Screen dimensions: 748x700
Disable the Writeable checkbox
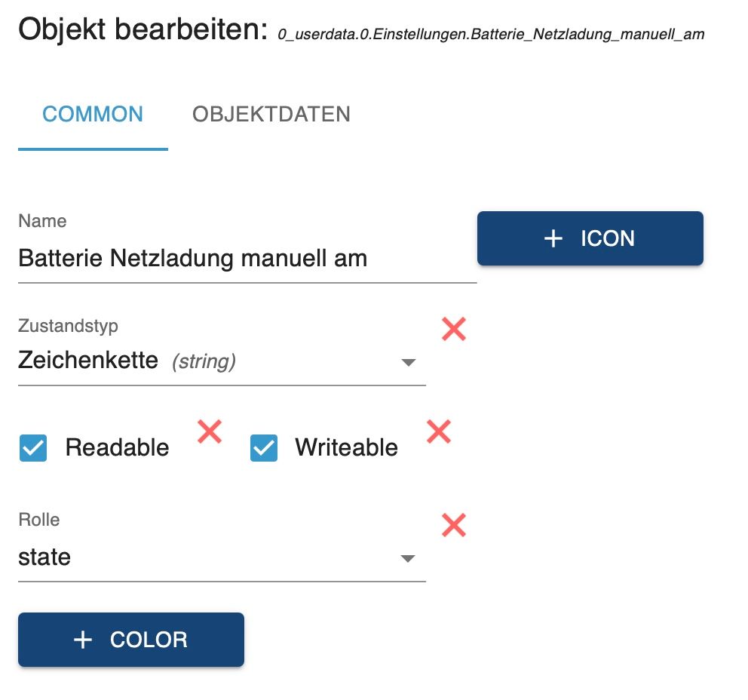264,448
